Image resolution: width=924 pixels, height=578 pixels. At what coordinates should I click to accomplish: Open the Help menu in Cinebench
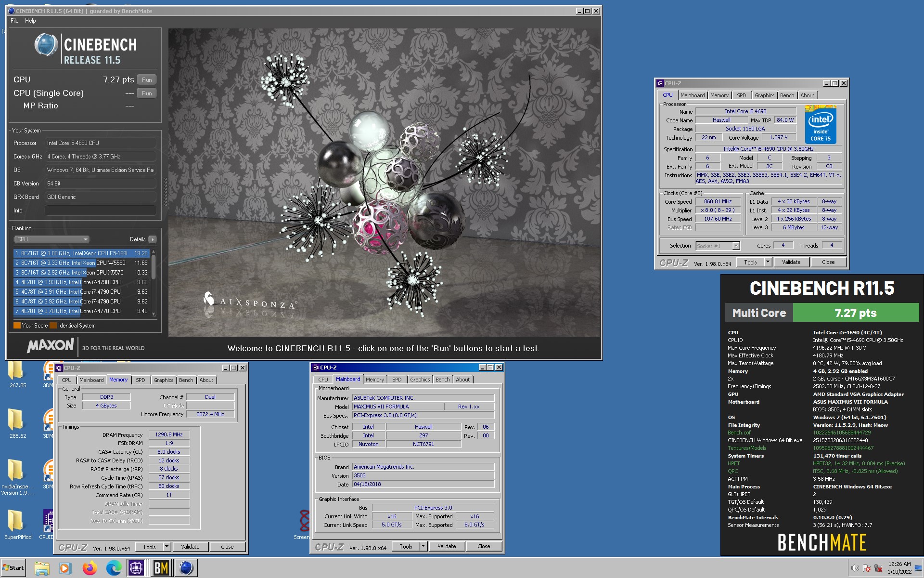(30, 21)
